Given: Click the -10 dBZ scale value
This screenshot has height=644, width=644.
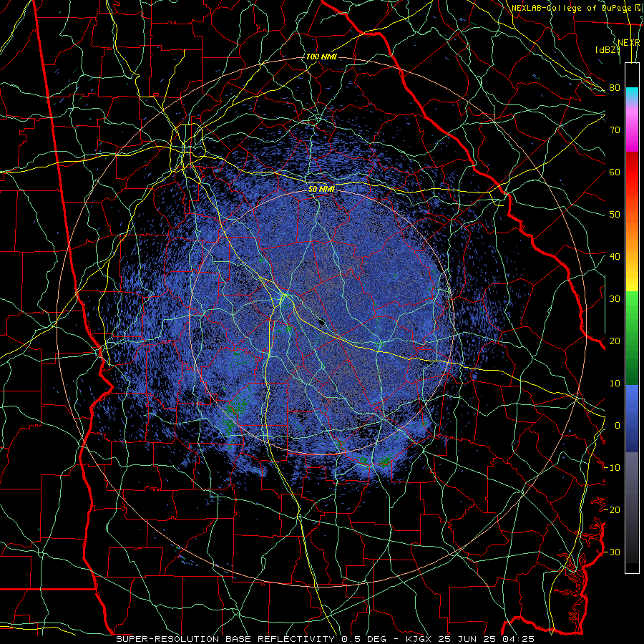Looking at the screenshot, I should pyautogui.click(x=612, y=468).
